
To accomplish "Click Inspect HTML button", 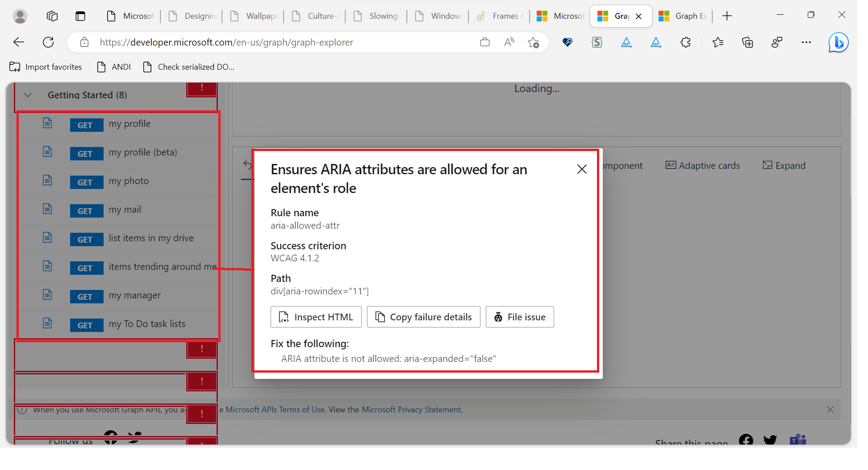I will coord(316,317).
